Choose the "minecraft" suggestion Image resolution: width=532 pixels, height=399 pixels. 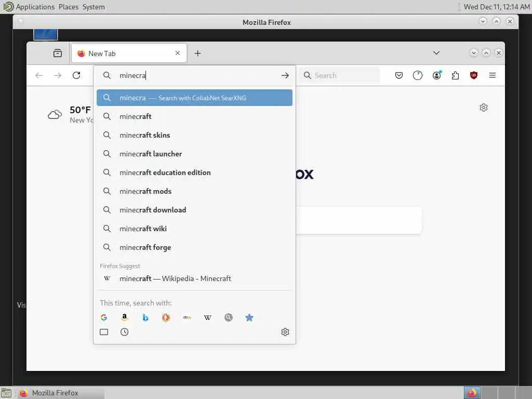[x=194, y=116]
